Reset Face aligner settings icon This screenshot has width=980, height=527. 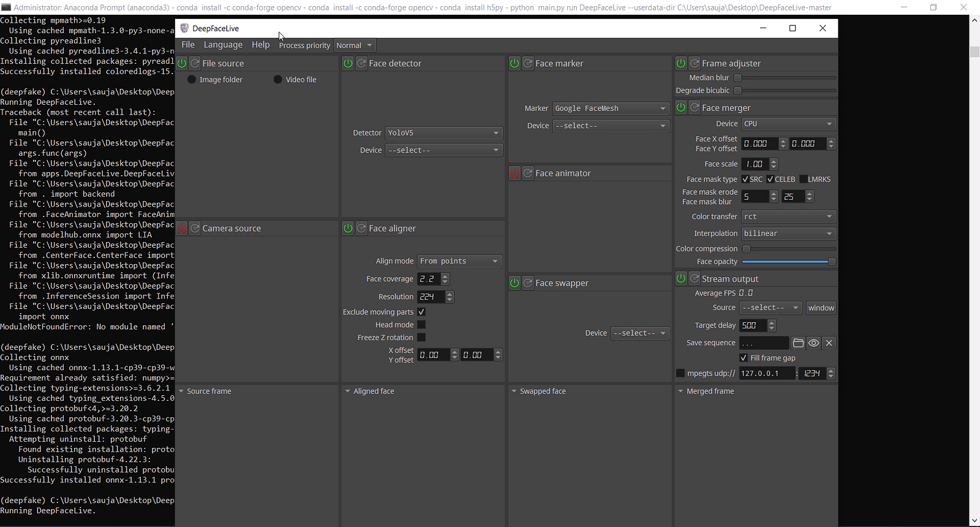click(x=361, y=228)
